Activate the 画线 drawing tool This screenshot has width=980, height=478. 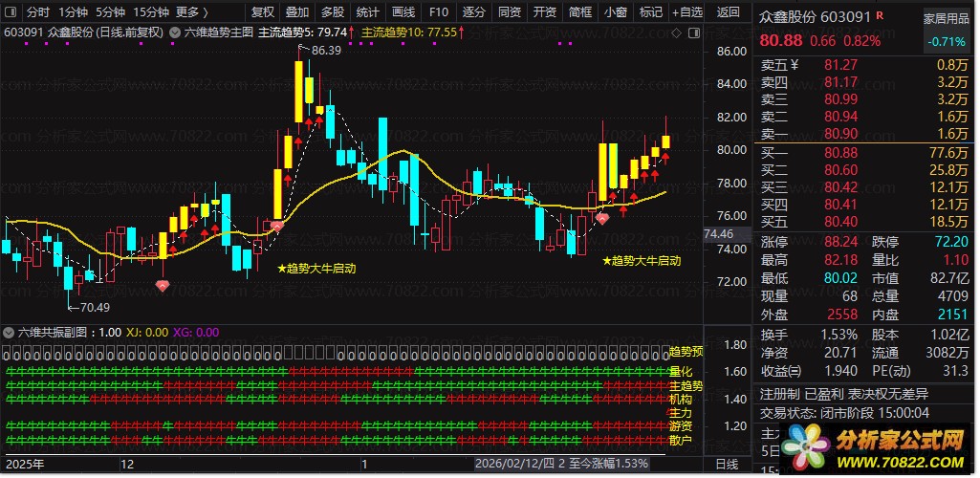[403, 11]
